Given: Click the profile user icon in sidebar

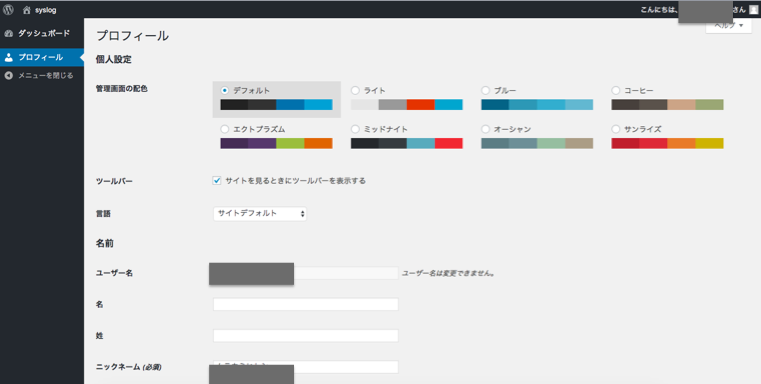Looking at the screenshot, I should (x=8, y=57).
